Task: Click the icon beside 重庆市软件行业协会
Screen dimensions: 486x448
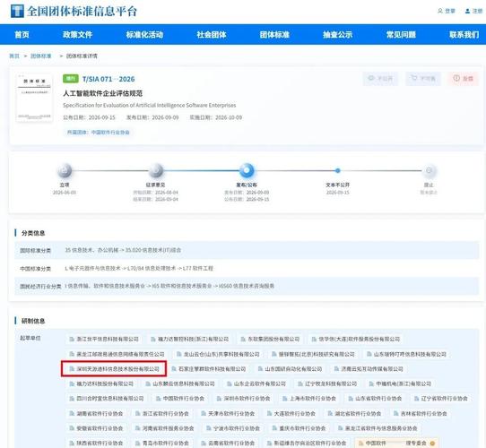Action: click(x=274, y=428)
